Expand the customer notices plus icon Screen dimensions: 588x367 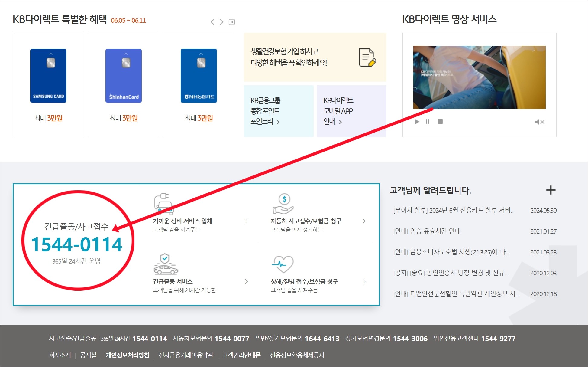tap(551, 190)
